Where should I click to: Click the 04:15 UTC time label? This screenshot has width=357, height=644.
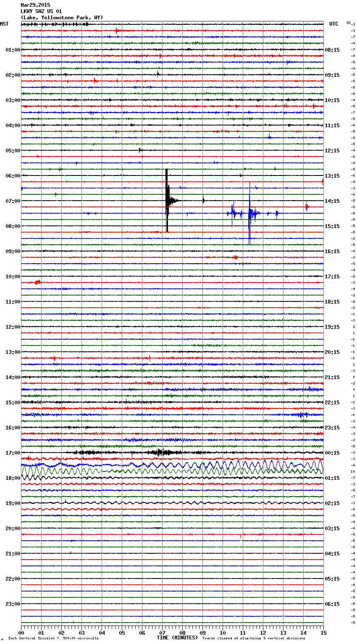point(332,554)
